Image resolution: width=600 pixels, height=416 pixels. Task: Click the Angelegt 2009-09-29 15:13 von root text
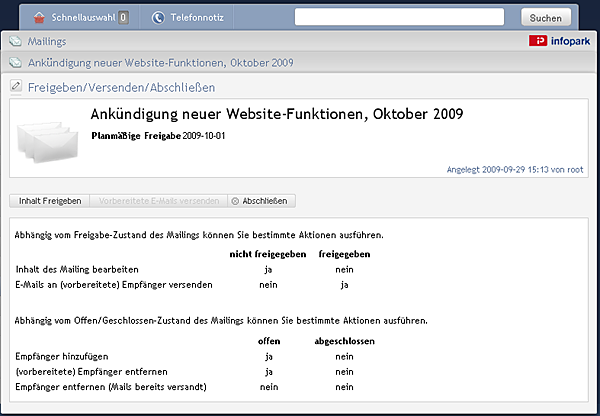(x=515, y=170)
